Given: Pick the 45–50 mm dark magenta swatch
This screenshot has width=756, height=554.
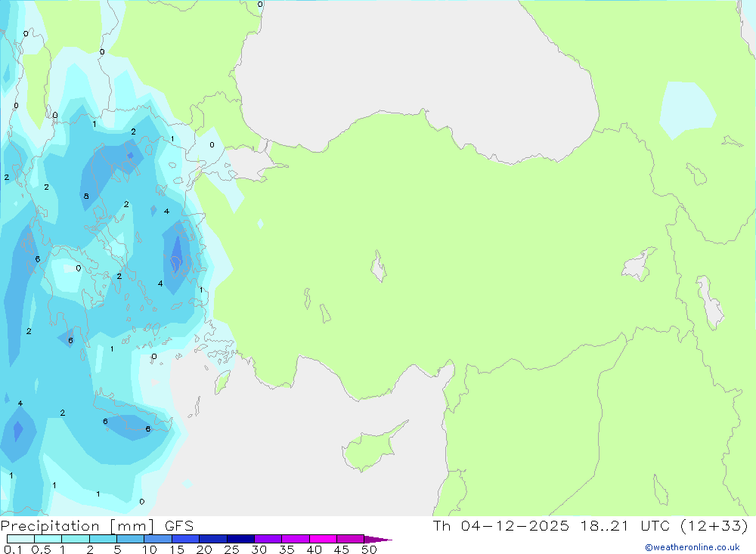Looking at the screenshot, I should click(x=350, y=539).
